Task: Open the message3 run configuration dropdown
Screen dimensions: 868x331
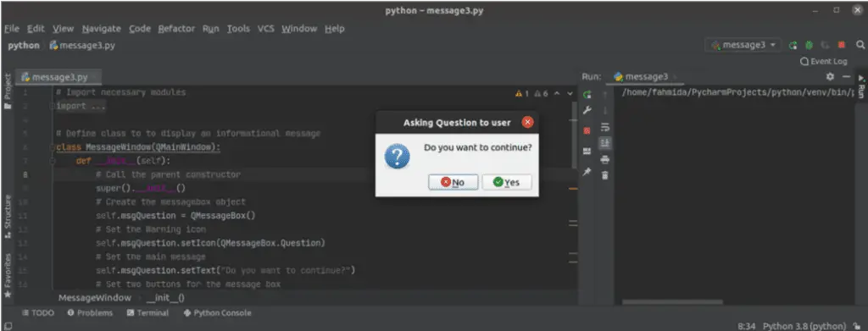Action: [743, 46]
